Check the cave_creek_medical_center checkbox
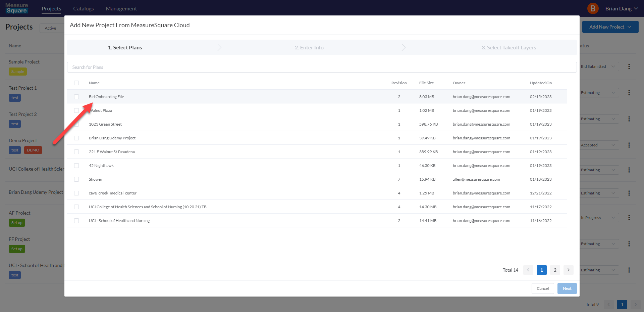The image size is (644, 312). [x=76, y=193]
